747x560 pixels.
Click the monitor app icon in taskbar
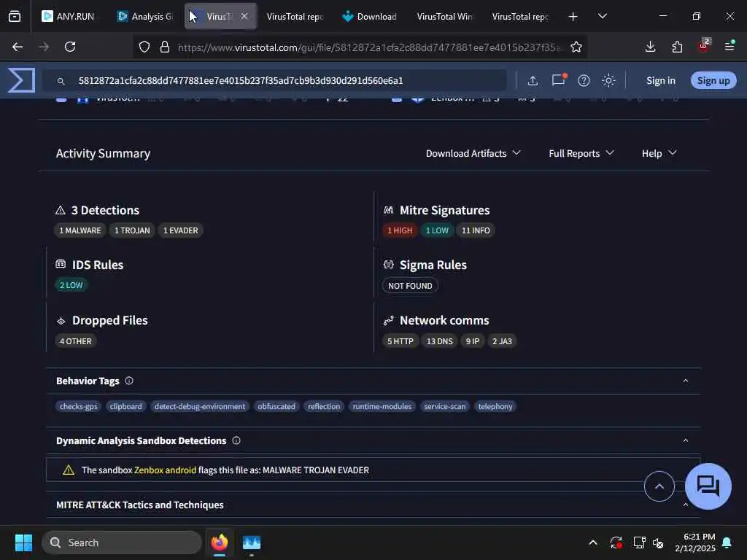click(252, 542)
